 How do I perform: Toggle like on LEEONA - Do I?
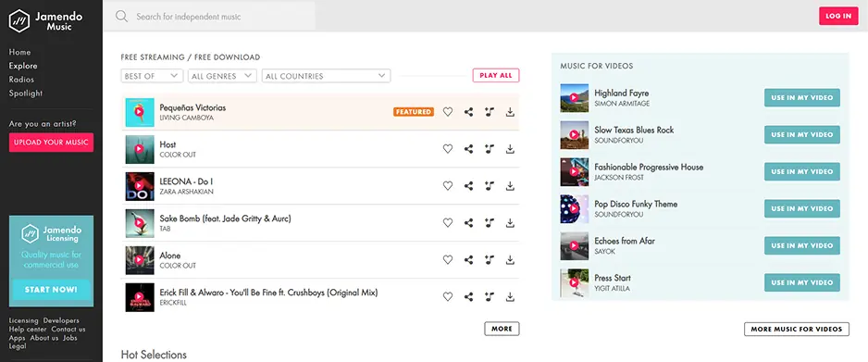click(x=448, y=186)
